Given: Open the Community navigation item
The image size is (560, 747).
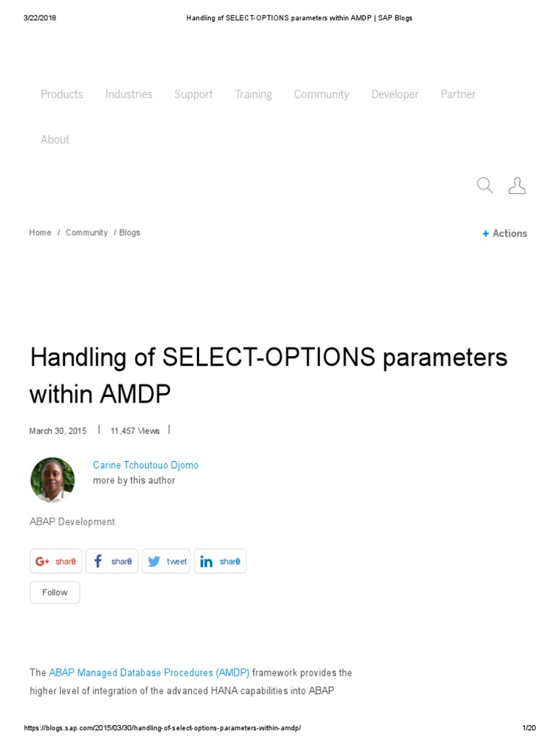Looking at the screenshot, I should tap(322, 94).
